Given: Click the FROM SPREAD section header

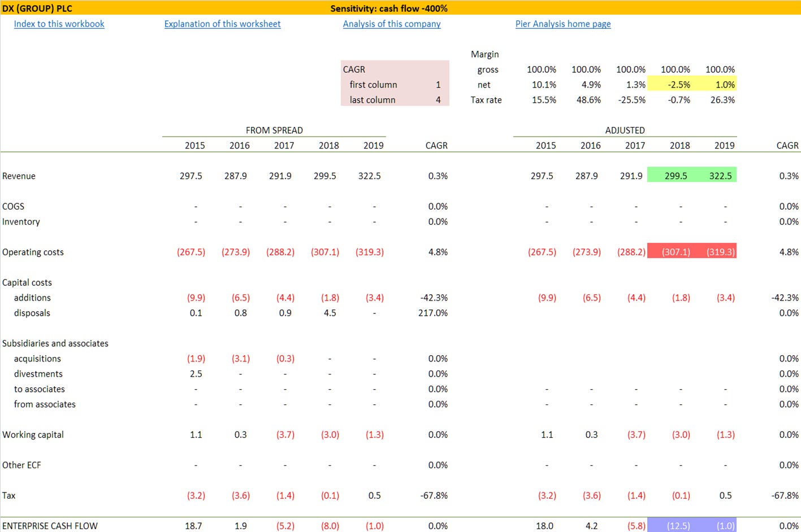Looking at the screenshot, I should (x=274, y=130).
